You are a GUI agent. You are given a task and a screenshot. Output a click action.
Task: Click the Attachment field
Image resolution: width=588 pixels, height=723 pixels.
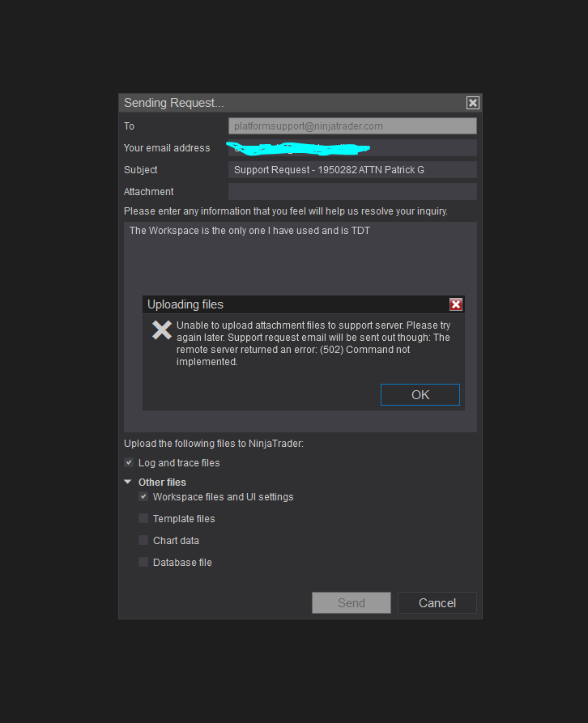click(352, 191)
